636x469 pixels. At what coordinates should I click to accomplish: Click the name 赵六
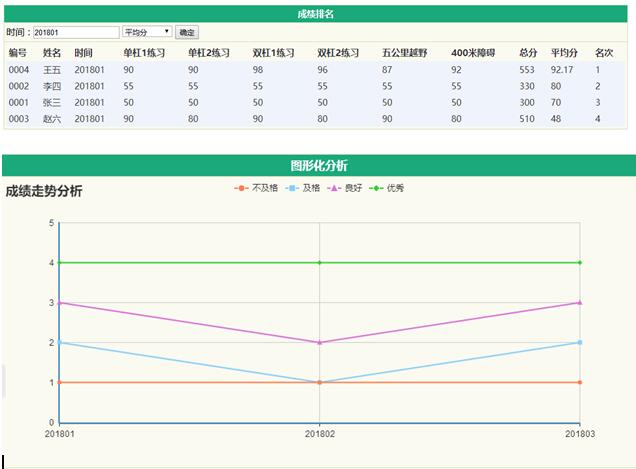[52, 118]
